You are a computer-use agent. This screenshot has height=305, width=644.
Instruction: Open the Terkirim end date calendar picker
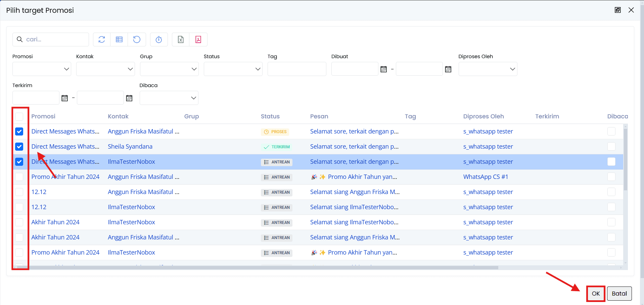129,98
